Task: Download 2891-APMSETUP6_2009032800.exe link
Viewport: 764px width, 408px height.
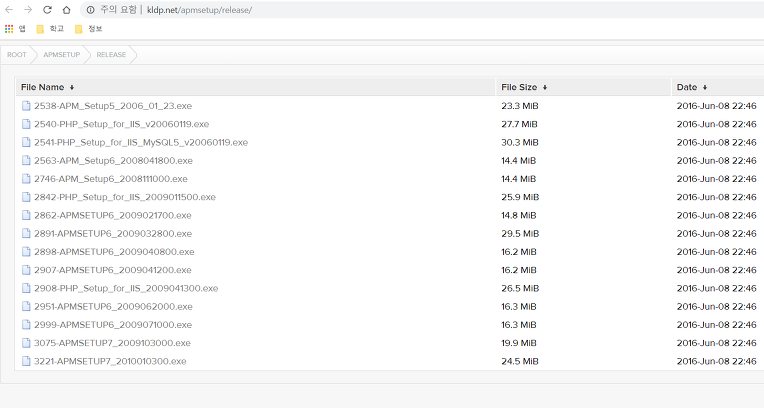Action: point(113,233)
